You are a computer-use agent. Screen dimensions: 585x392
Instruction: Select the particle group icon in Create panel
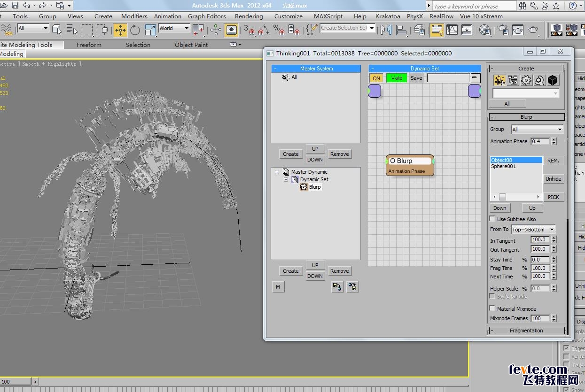[499, 80]
